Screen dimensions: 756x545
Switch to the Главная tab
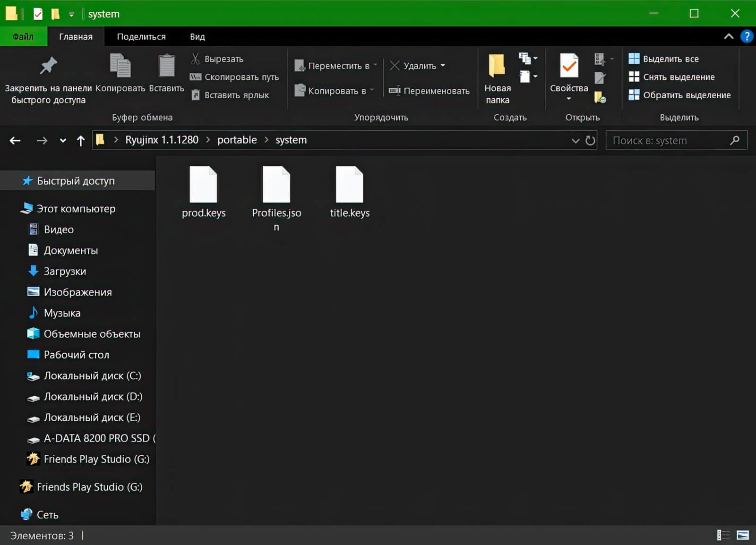click(76, 36)
